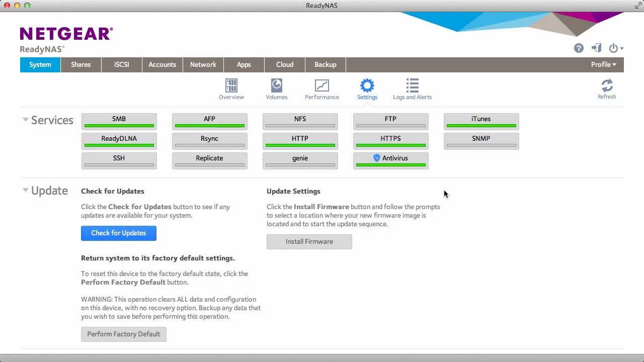Toggle the AFP service

pos(210,121)
